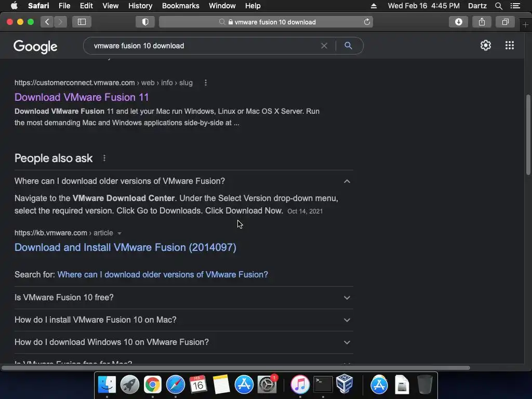This screenshot has height=399, width=532.
Task: Open Trash in the Dock
Action: pos(424,385)
